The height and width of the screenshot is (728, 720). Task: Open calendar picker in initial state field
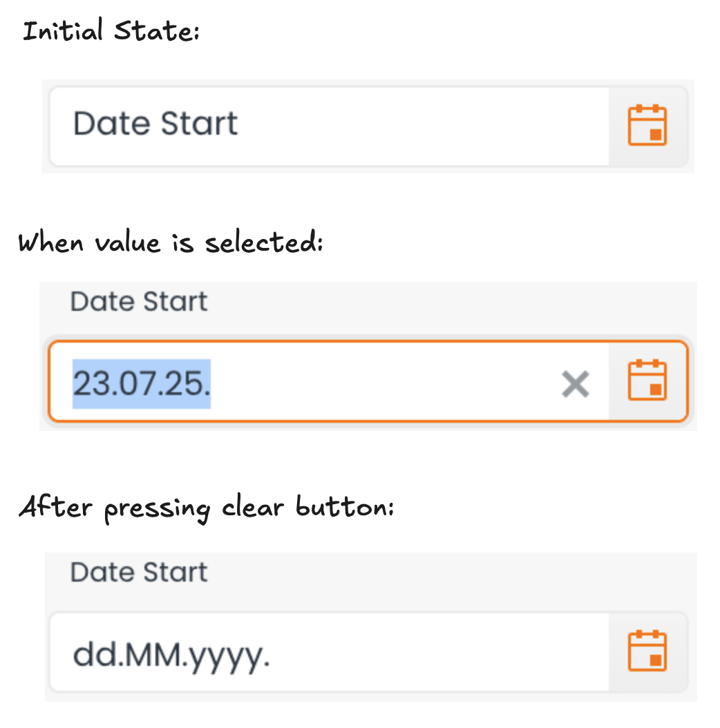[647, 126]
